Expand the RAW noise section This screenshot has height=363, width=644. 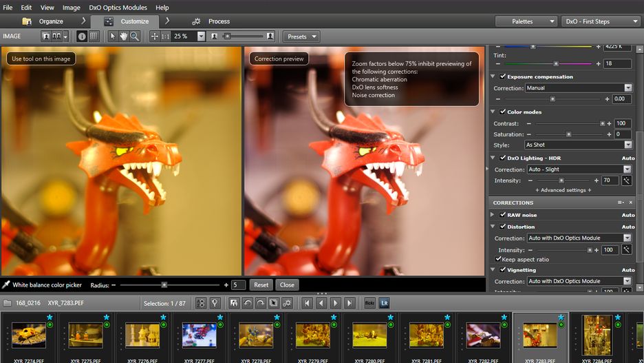[493, 215]
